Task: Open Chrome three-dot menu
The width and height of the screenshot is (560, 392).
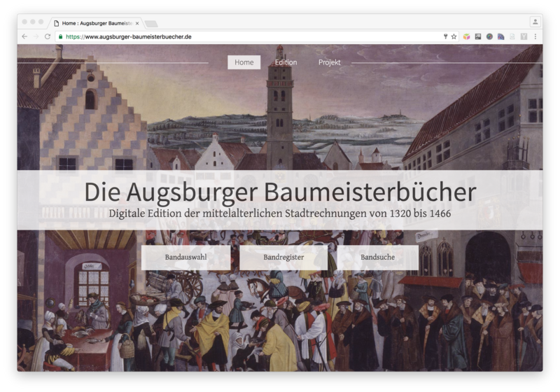Action: [535, 36]
